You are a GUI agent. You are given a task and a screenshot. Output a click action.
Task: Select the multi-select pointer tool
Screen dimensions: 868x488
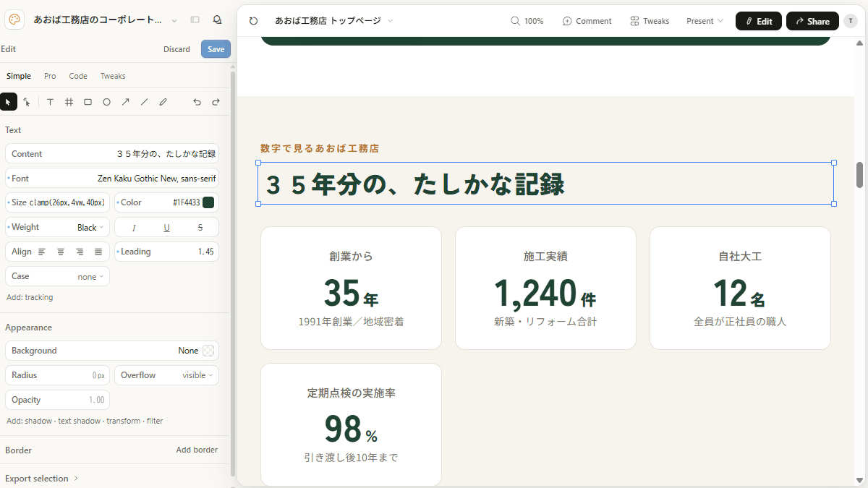[27, 102]
